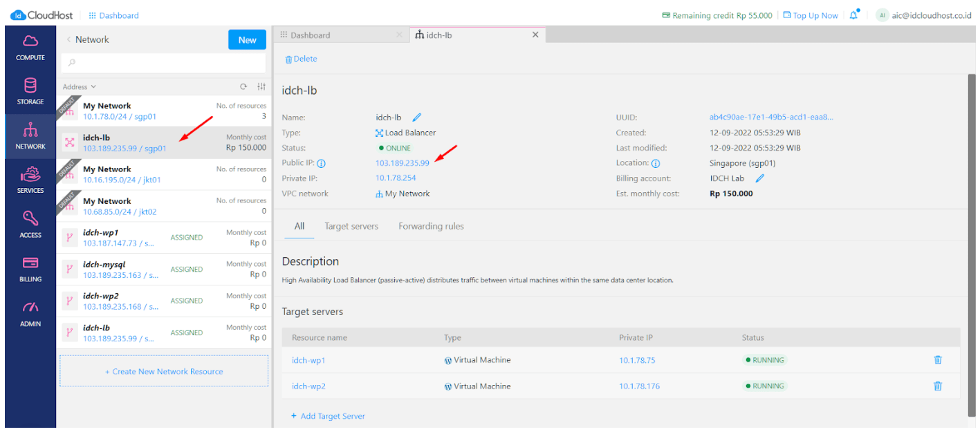The height and width of the screenshot is (434, 980).
Task: Open the Storage section in sidebar
Action: pos(30,91)
